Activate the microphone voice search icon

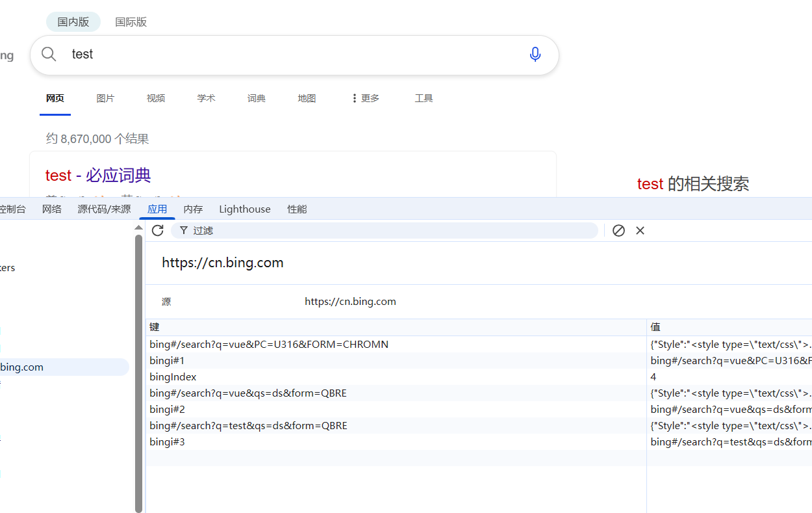click(x=535, y=55)
